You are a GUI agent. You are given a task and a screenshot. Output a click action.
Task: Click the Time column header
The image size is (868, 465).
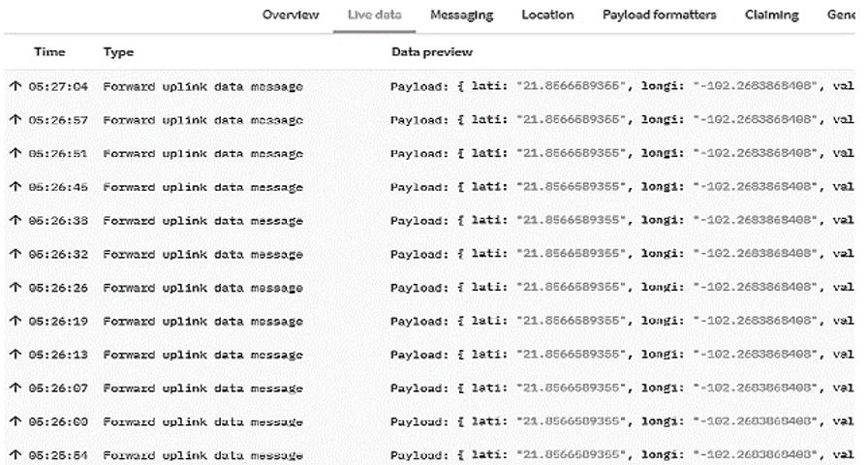49,51
